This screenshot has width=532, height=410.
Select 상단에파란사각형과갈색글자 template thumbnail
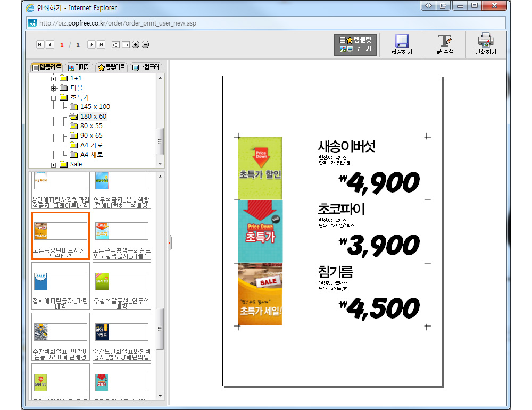[61, 190]
